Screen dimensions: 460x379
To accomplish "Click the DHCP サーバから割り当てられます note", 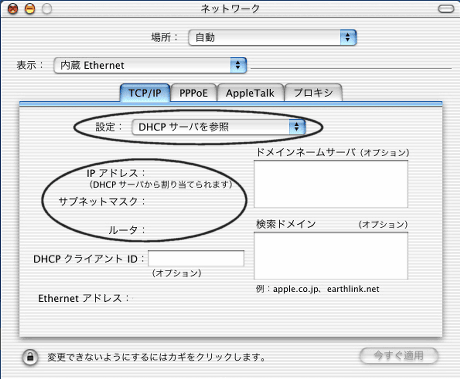I will pyautogui.click(x=161, y=185).
